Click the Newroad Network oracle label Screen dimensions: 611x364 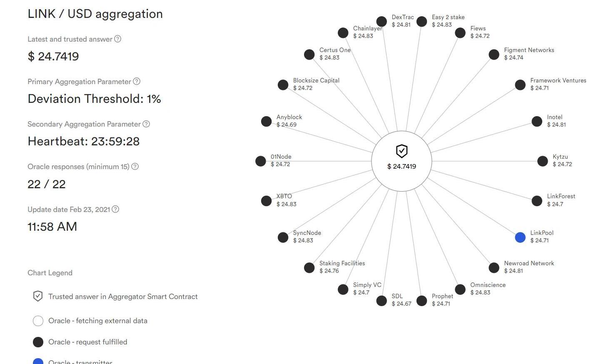(x=529, y=263)
